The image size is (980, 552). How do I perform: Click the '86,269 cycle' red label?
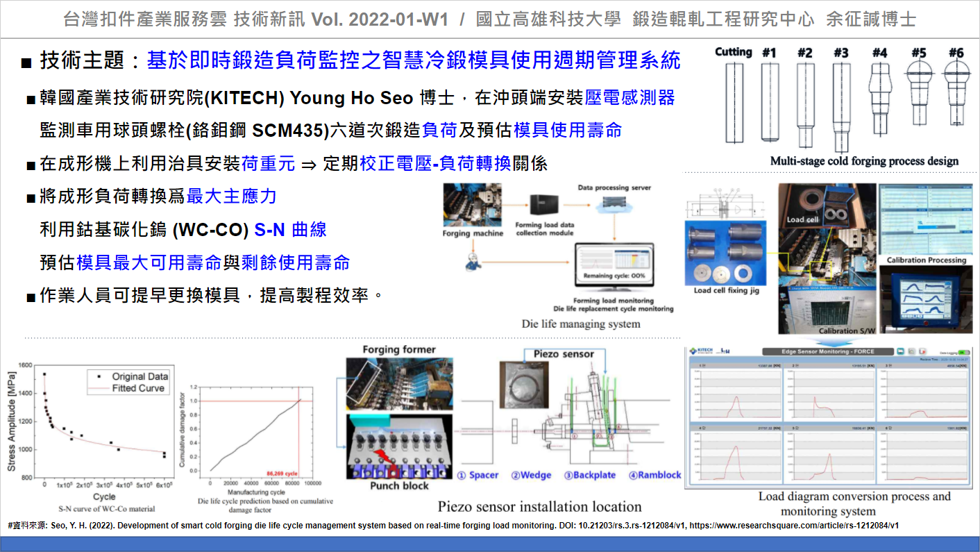click(282, 473)
